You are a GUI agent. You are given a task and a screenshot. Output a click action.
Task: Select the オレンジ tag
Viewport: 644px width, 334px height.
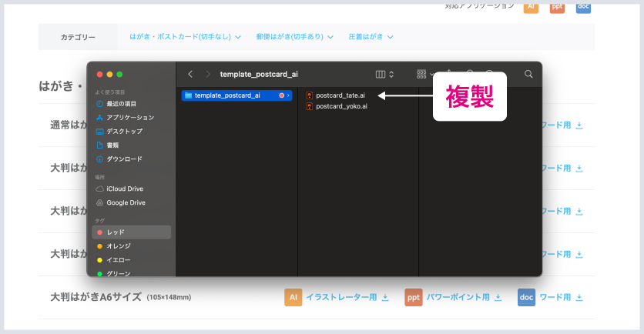point(114,246)
